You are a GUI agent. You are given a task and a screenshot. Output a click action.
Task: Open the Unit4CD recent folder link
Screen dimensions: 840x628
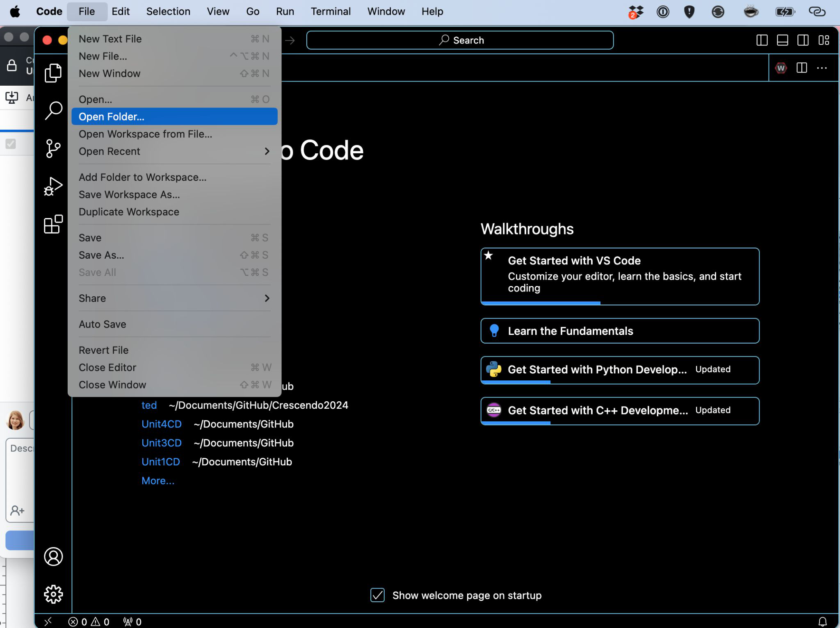161,424
